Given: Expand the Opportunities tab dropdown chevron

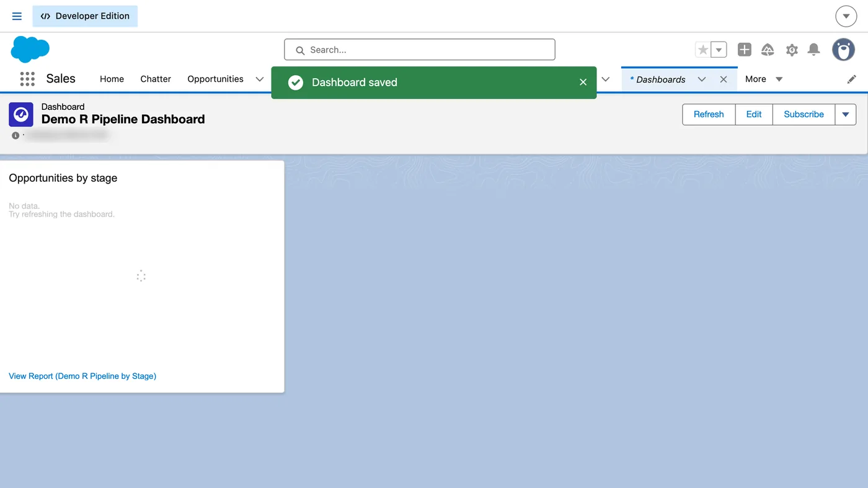Looking at the screenshot, I should pyautogui.click(x=260, y=79).
